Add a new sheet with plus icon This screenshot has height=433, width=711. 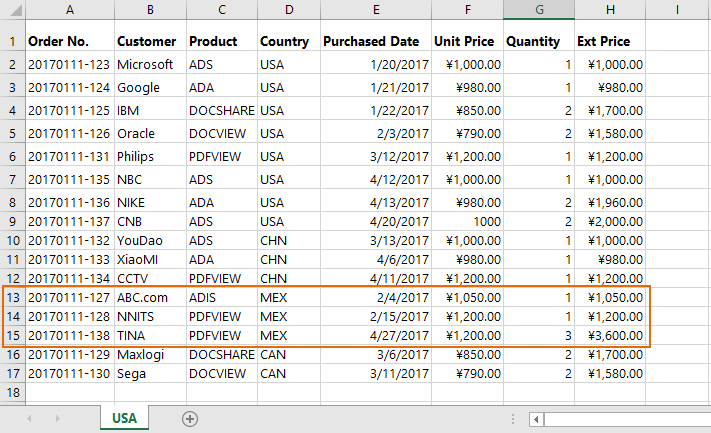(190, 419)
